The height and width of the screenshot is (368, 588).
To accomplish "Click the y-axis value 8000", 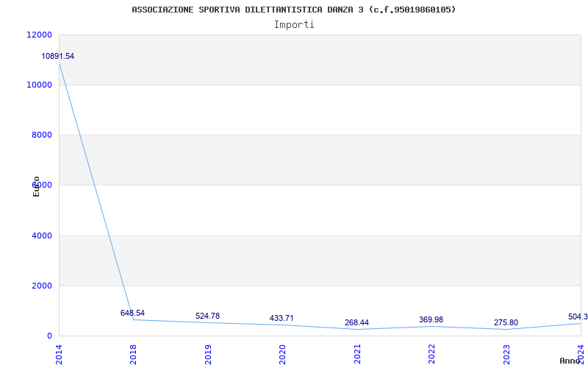I will coord(41,135).
